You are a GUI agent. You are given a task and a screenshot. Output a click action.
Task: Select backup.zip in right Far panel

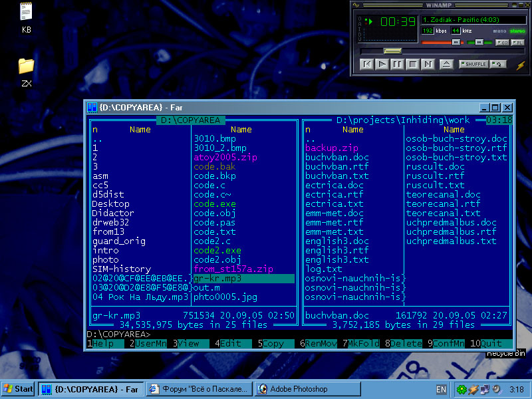(x=332, y=148)
